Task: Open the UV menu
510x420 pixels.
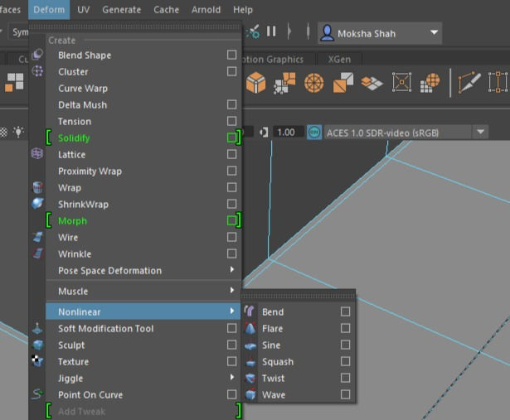Action: click(83, 10)
